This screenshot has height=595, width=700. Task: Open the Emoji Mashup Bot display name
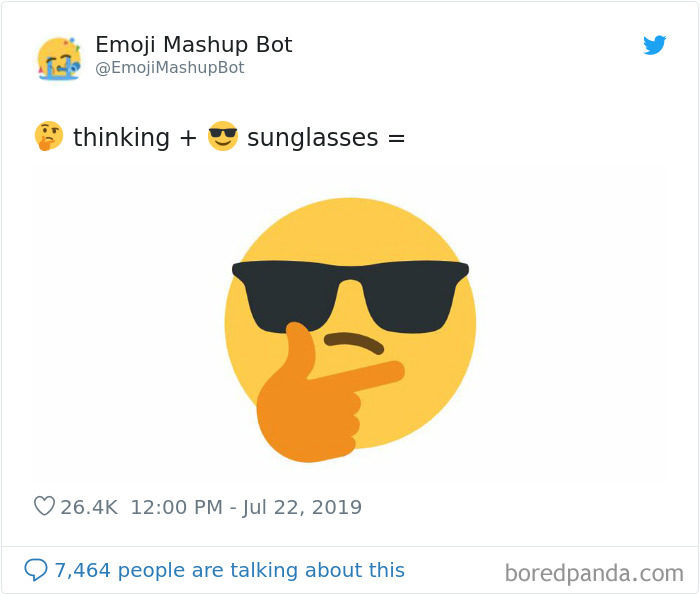click(193, 45)
